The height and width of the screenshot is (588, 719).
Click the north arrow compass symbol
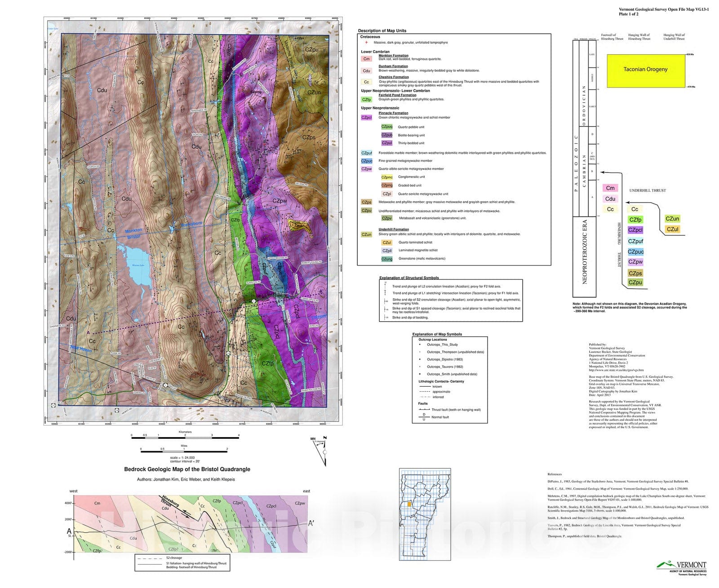point(322,451)
